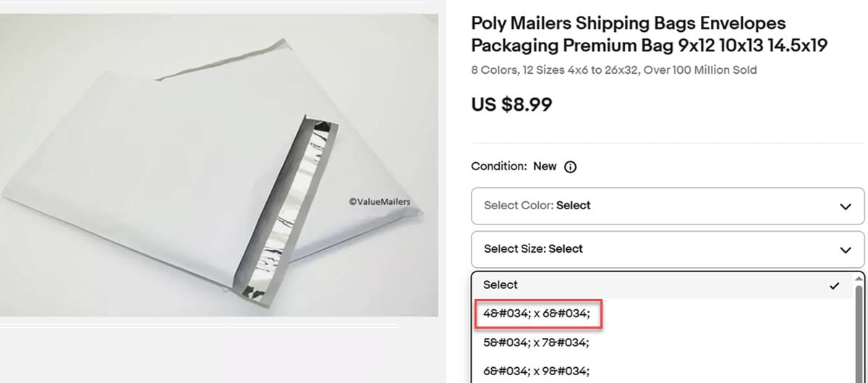Pick the 6&#034; x 9&#034; size option
The height and width of the screenshot is (383, 868).
point(537,371)
